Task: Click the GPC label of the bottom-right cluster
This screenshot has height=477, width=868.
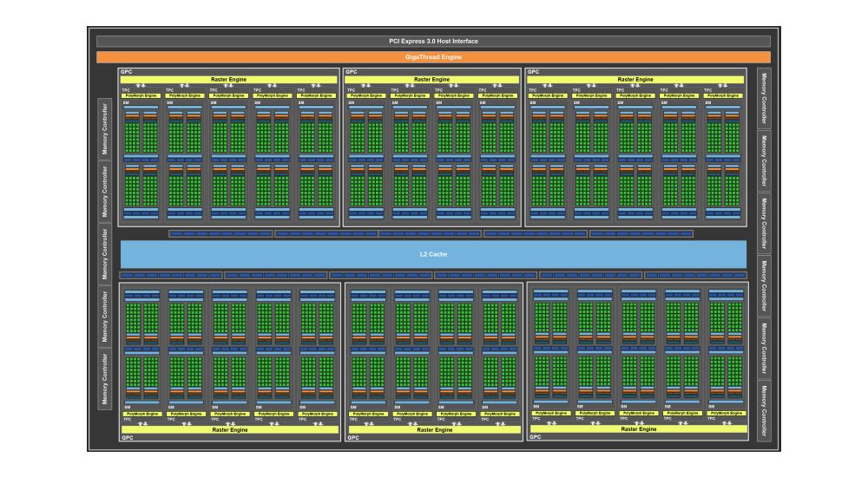Action: pyautogui.click(x=535, y=437)
